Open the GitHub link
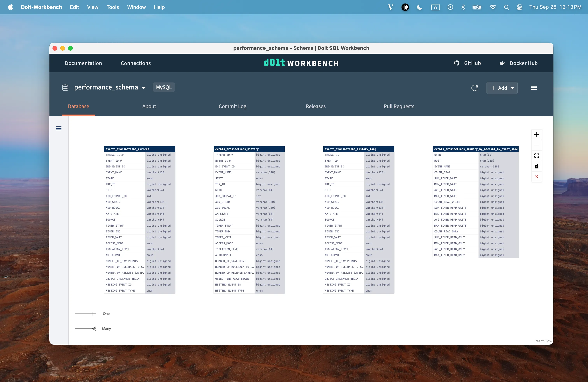This screenshot has width=588, height=382. point(467,63)
